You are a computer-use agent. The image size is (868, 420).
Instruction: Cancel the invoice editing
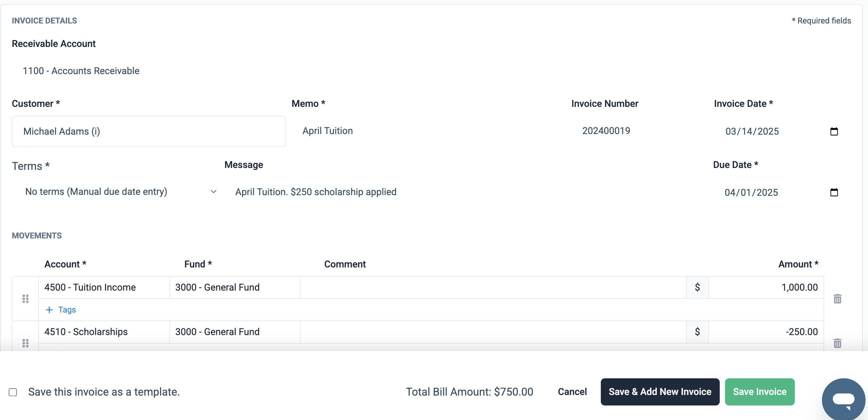572,392
